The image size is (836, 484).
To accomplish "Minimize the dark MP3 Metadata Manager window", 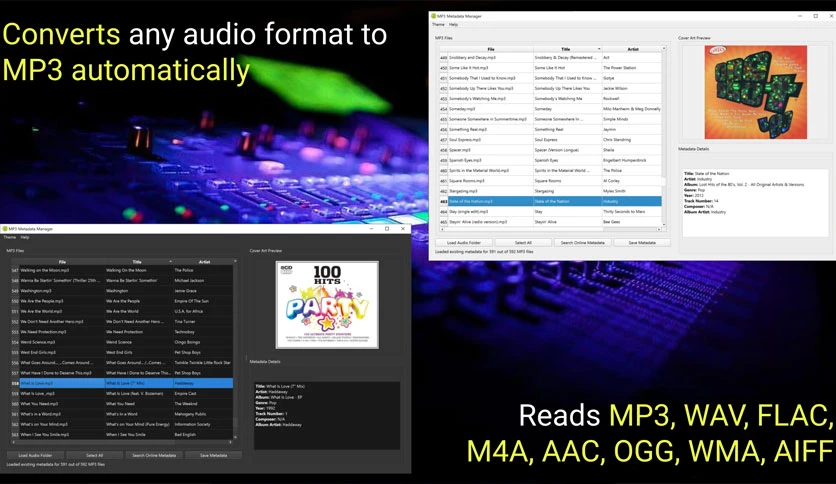I will (x=371, y=229).
